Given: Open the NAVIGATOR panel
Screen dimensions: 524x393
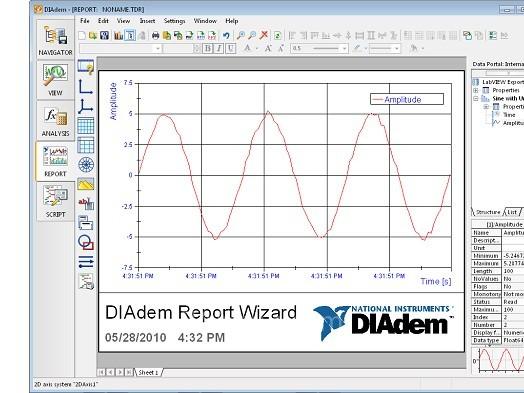Looking at the screenshot, I should 55,39.
